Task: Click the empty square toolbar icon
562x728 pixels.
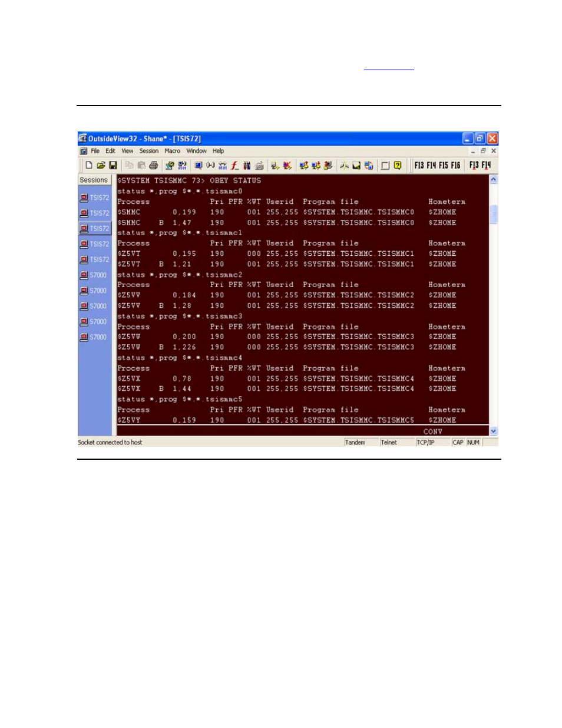Action: pyautogui.click(x=385, y=166)
